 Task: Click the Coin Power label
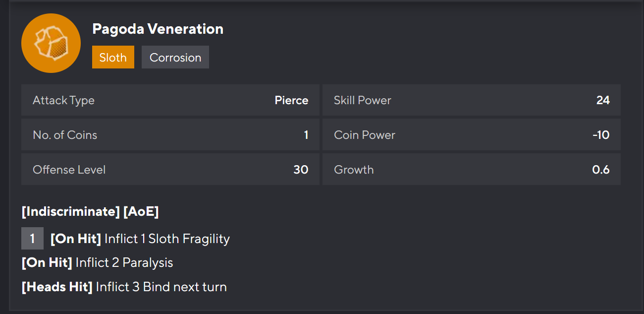365,135
